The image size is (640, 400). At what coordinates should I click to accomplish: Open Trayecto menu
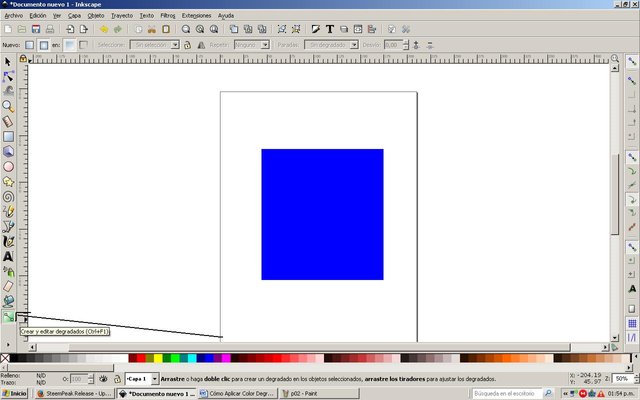click(122, 16)
